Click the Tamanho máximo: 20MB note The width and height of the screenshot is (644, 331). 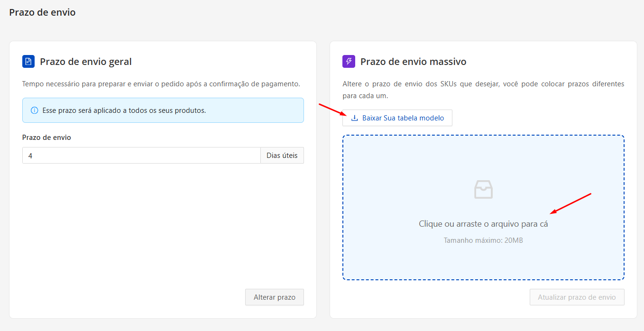483,240
